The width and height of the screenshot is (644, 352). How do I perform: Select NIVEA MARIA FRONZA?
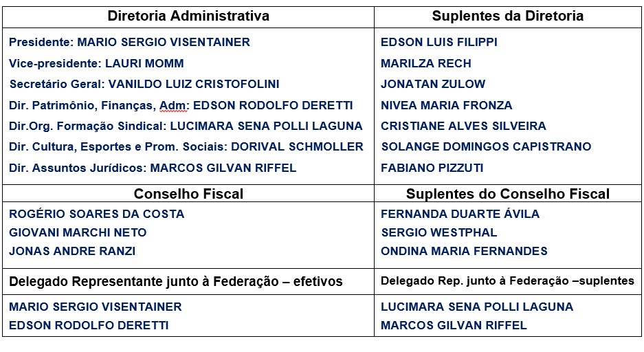pos(447,105)
